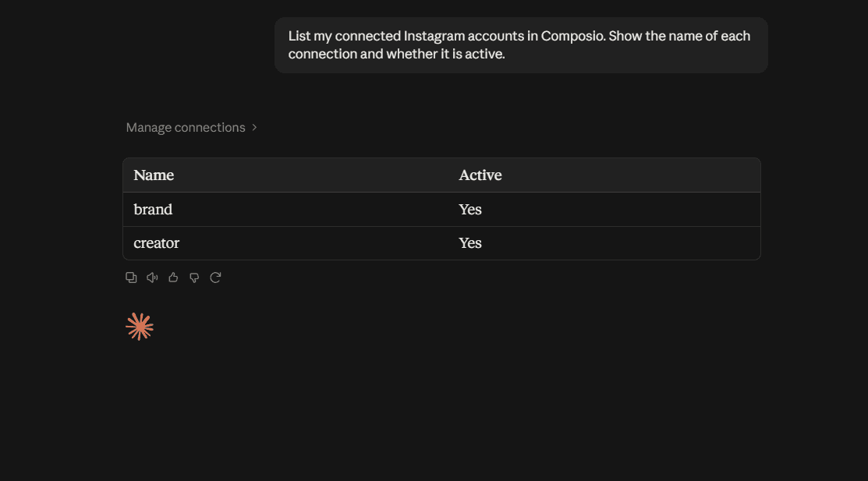The image size is (868, 481).
Task: Click the user prompt message bubble
Action: (521, 45)
